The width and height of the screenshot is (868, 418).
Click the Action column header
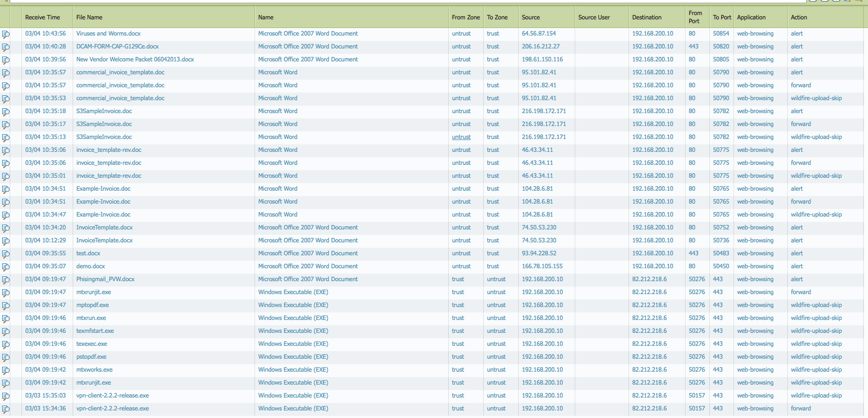(x=799, y=17)
